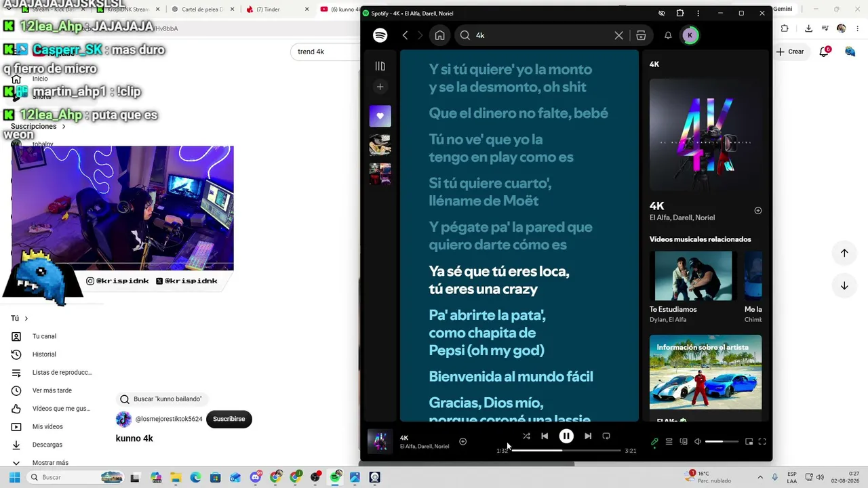Screen dimensions: 868x488
Task: Skip to the previous track
Action: pyautogui.click(x=545, y=436)
